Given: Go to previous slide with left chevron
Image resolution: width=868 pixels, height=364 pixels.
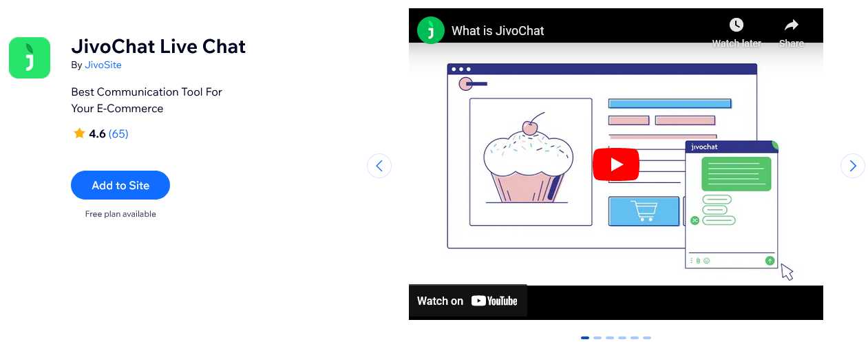Looking at the screenshot, I should 379,166.
